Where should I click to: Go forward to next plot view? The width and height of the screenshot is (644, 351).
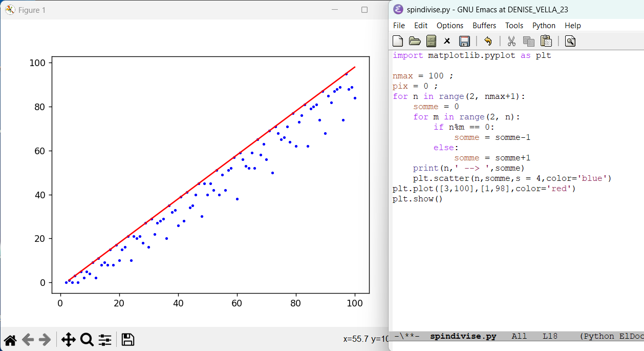(x=46, y=339)
